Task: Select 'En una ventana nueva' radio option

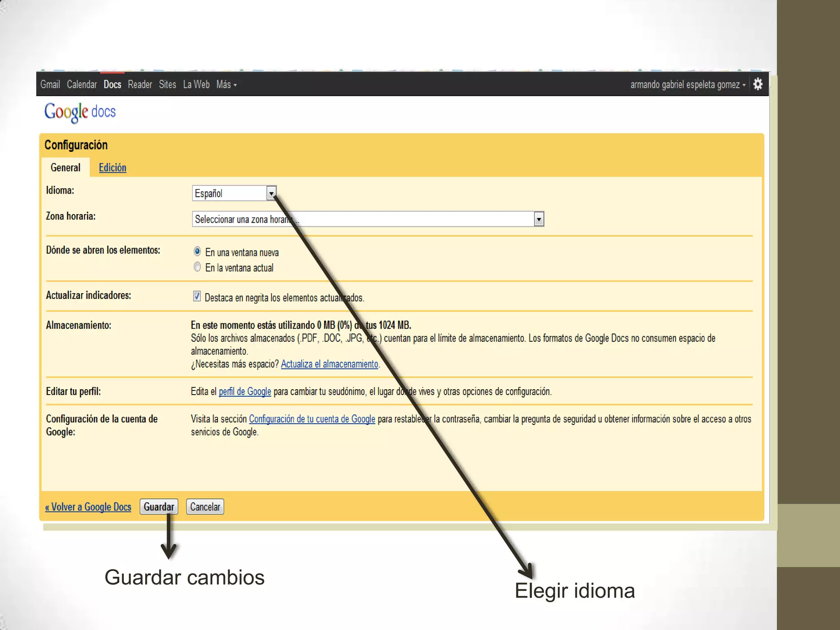Action: pyautogui.click(x=197, y=251)
